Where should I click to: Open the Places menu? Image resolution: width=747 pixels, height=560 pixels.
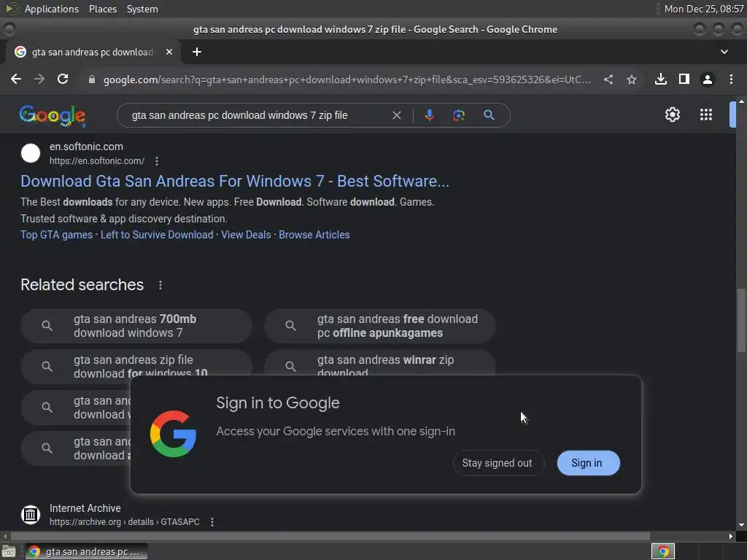[x=102, y=9]
